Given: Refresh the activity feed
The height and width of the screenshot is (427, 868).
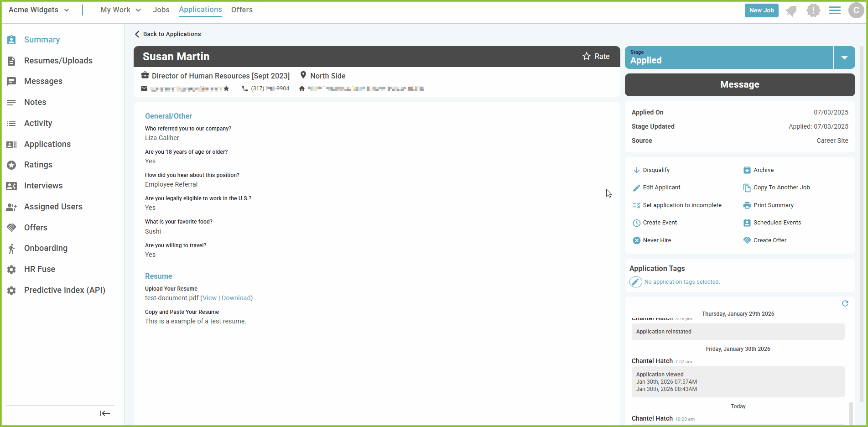Looking at the screenshot, I should pos(845,303).
